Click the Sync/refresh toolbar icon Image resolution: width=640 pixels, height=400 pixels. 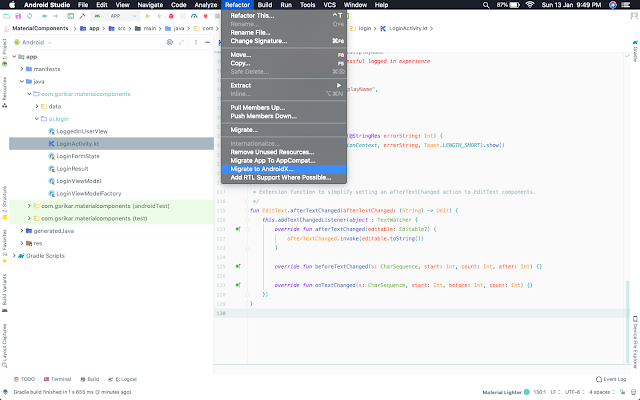coord(29,16)
